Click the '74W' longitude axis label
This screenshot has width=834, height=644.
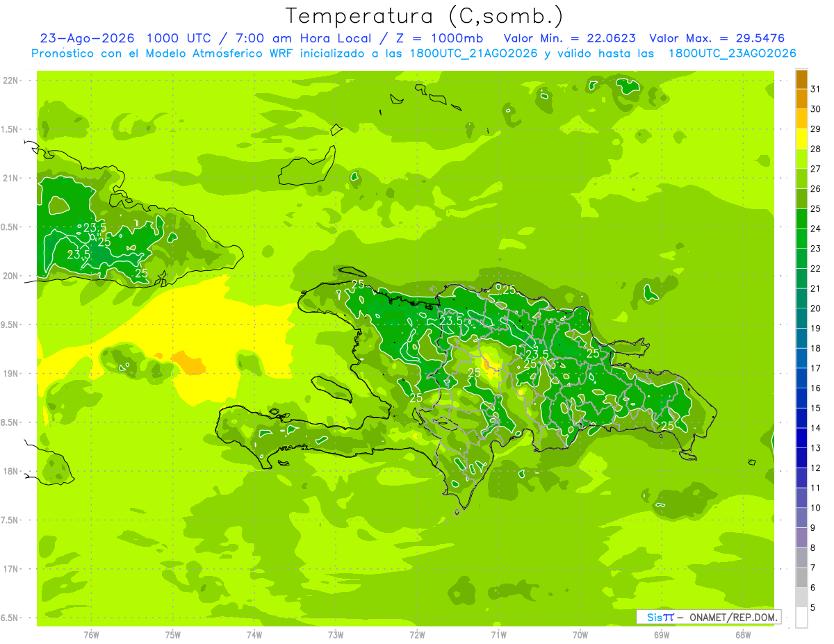(254, 634)
